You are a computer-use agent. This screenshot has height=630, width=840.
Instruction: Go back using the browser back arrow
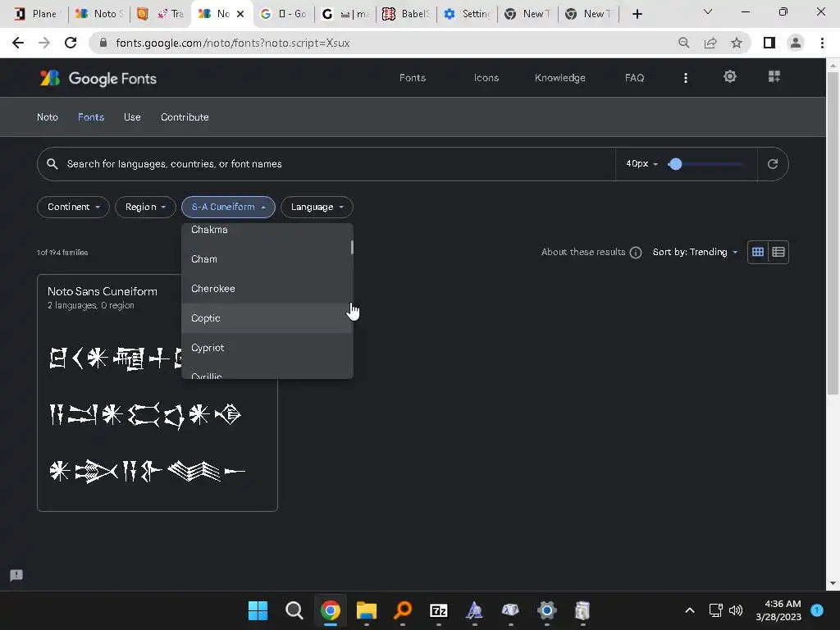(18, 43)
